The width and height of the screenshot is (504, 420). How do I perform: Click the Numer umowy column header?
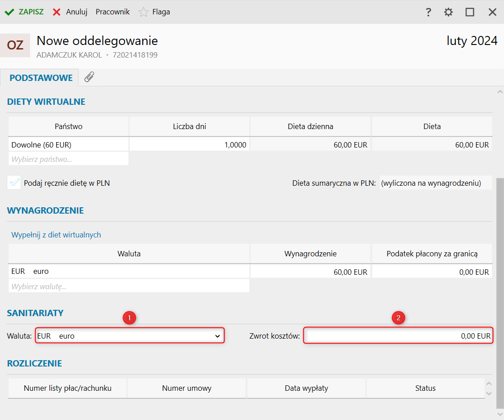click(x=187, y=388)
